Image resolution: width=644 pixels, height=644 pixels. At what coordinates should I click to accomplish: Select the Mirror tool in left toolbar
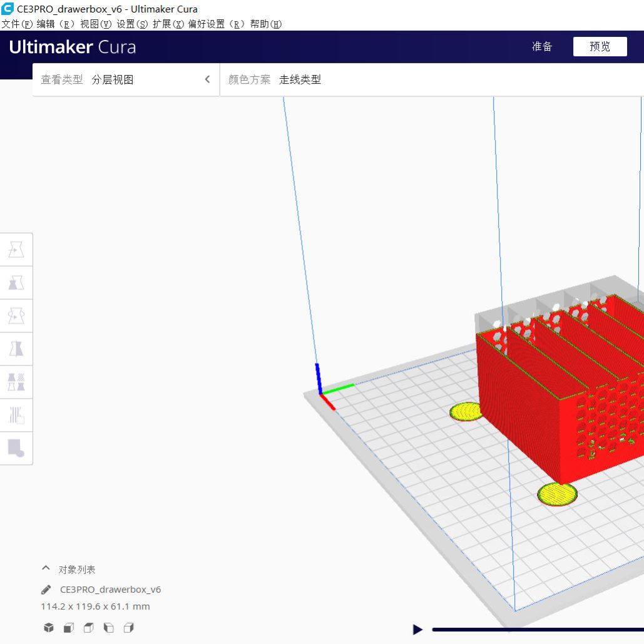(x=16, y=349)
